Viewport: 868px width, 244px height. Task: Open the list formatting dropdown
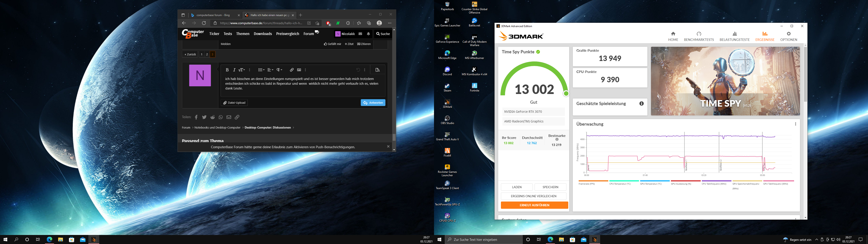pos(261,70)
